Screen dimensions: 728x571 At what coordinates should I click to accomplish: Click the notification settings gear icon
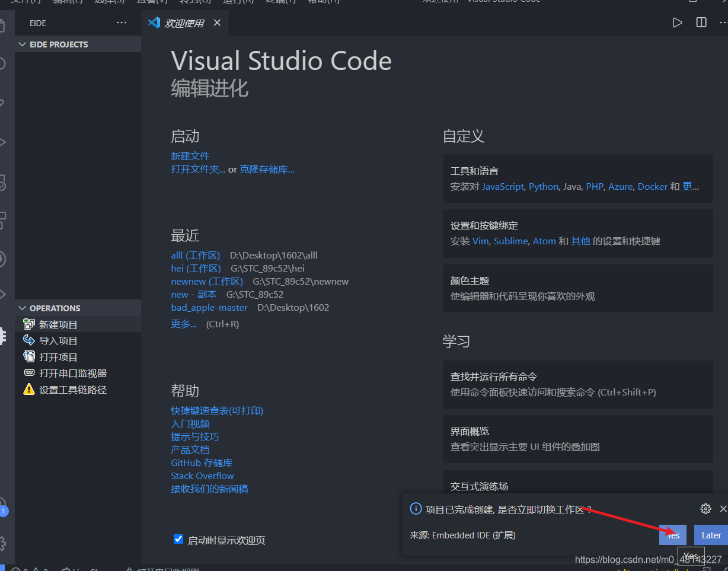(x=705, y=509)
